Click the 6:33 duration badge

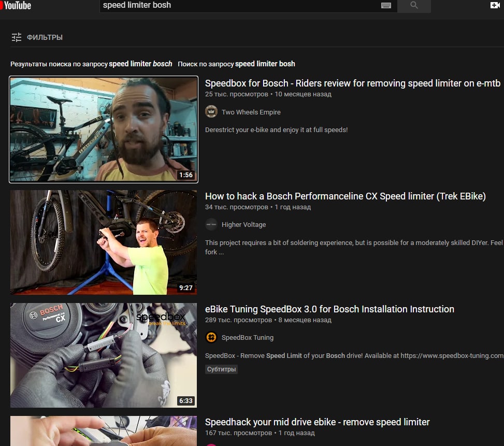click(186, 401)
